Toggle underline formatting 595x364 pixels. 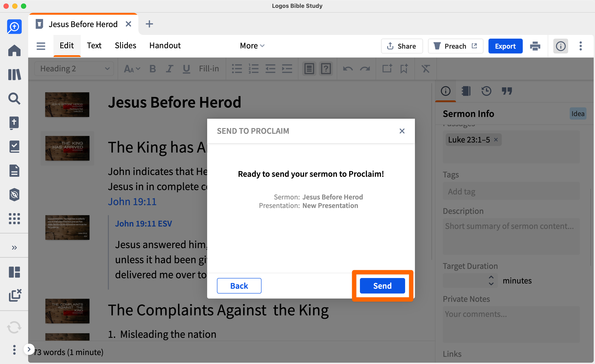tap(186, 69)
